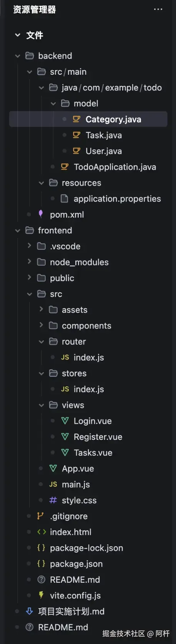Open the three-dot more actions menu
Image resolution: width=176 pixels, height=644 pixels.
coord(158,9)
